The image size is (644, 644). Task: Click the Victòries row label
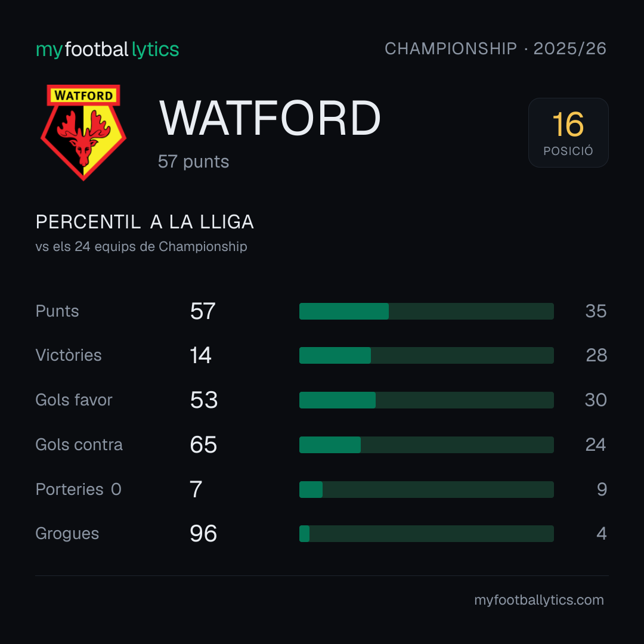coord(69,355)
